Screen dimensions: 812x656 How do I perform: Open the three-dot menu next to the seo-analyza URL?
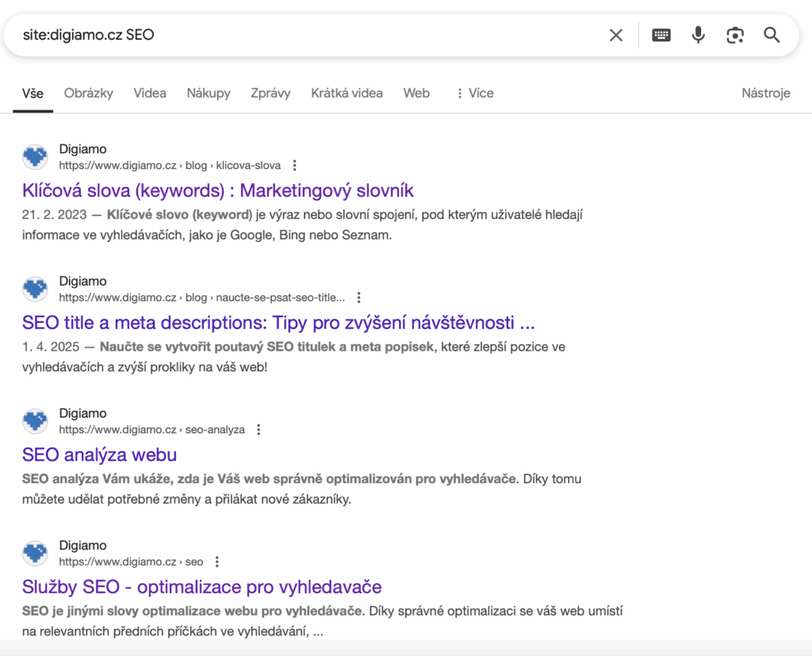tap(259, 430)
